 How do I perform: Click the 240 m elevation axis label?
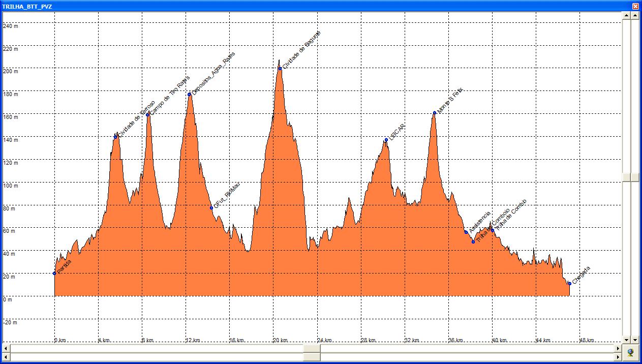click(11, 26)
